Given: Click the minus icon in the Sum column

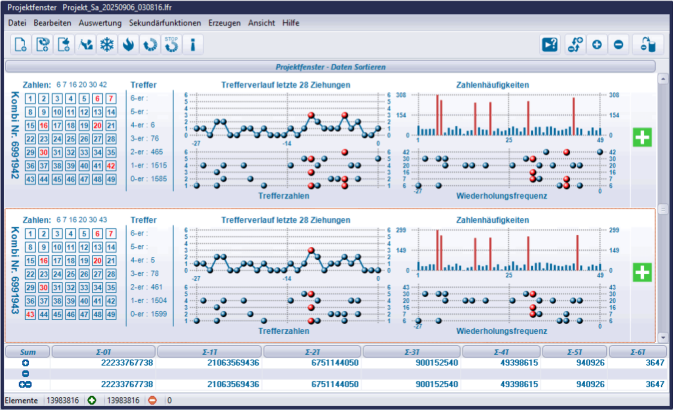Looking at the screenshot, I should pyautogui.click(x=26, y=374).
